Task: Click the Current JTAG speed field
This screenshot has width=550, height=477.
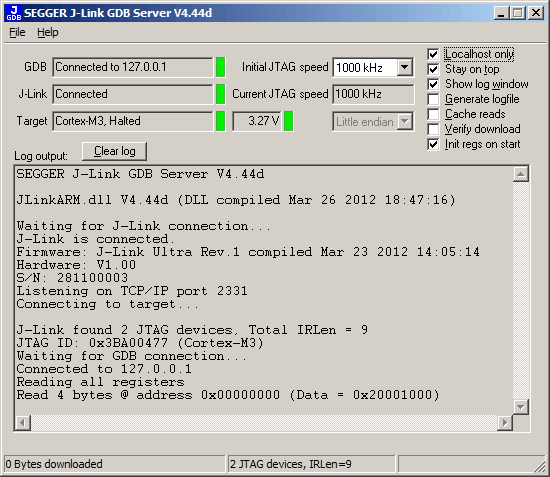Action: point(373,94)
